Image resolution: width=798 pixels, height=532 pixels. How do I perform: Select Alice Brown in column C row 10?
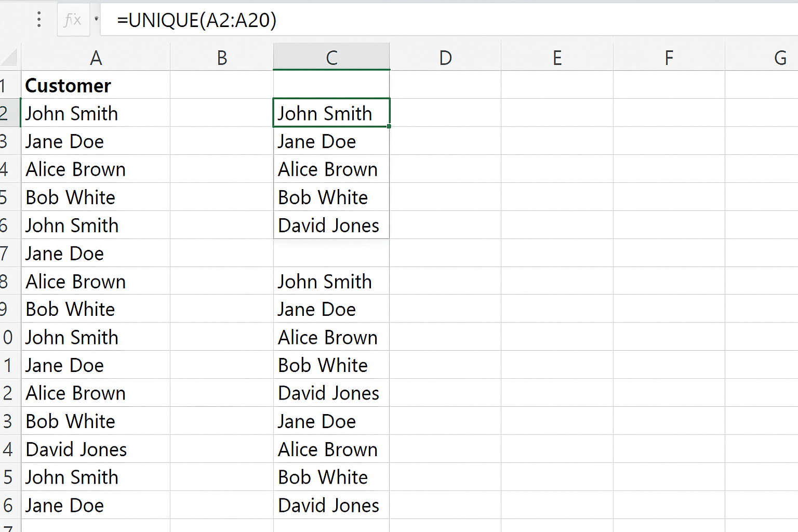tap(331, 337)
